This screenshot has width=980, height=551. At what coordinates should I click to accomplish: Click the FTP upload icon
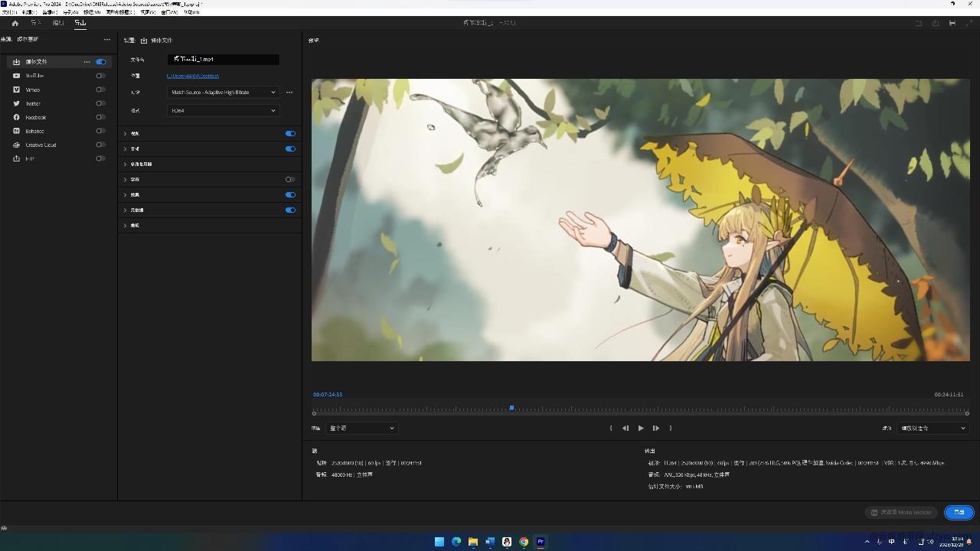16,158
